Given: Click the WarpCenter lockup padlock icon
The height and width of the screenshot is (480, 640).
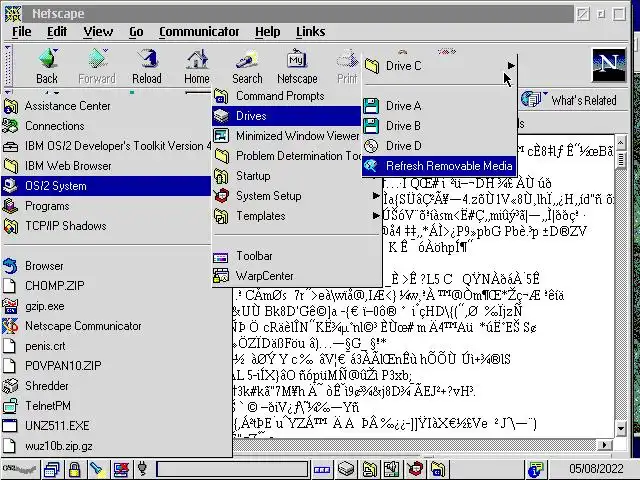Looking at the screenshot, I should click(74, 469).
